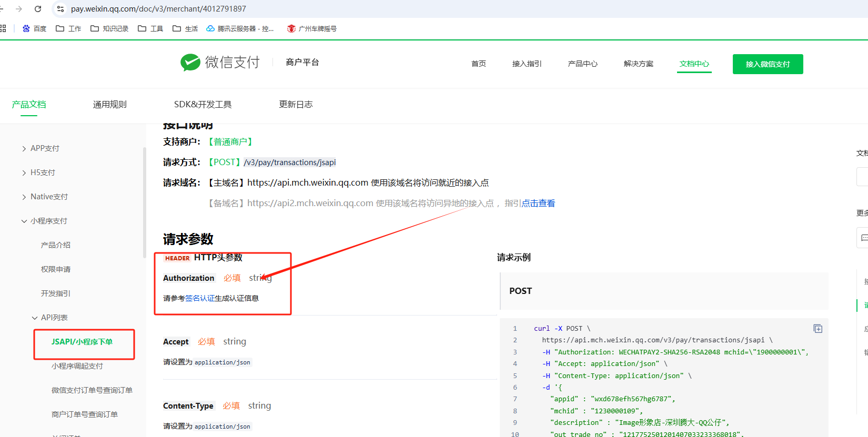Click the 【普通商户】 link
The width and height of the screenshot is (868, 437).
tap(230, 142)
